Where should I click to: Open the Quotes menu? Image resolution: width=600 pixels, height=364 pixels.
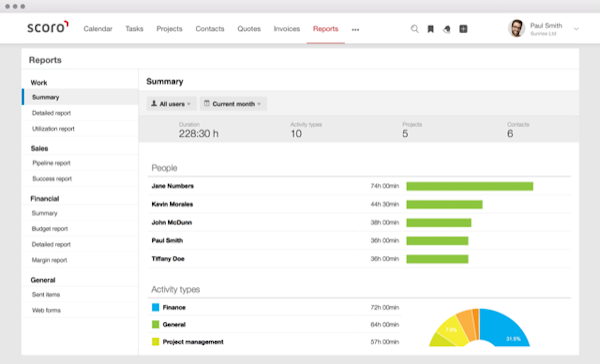(x=249, y=29)
